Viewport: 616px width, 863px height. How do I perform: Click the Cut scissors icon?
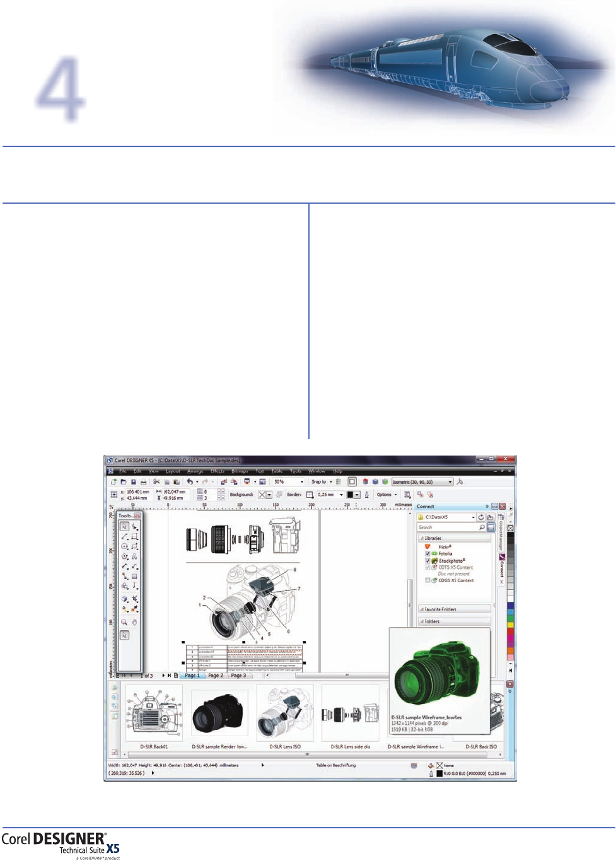pos(156,482)
